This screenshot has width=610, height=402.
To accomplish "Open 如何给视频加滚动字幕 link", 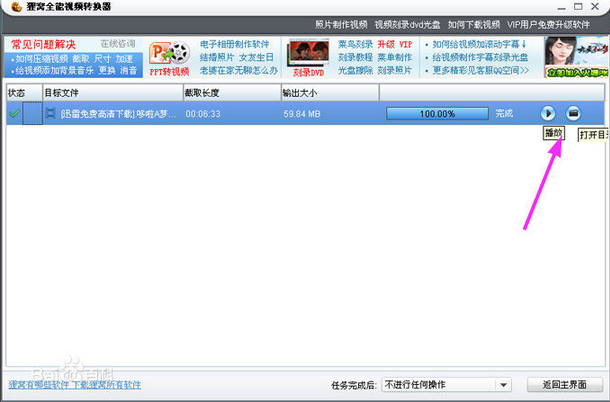I will tap(479, 44).
